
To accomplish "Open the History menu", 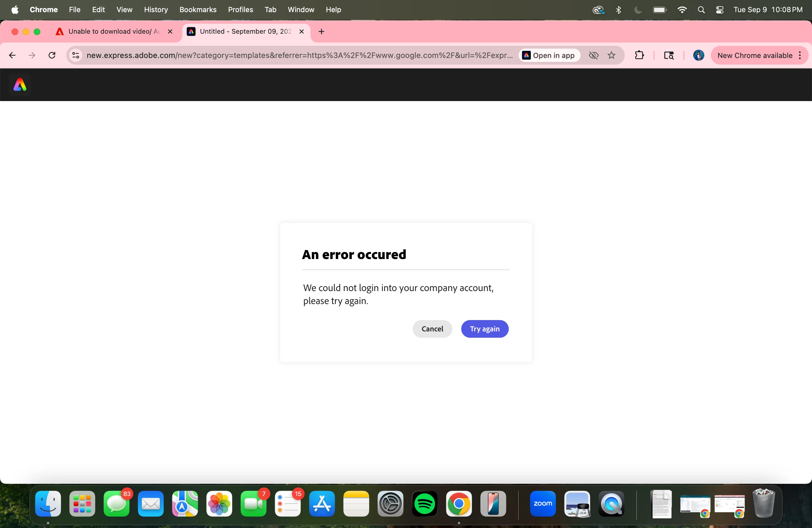I will click(x=155, y=10).
